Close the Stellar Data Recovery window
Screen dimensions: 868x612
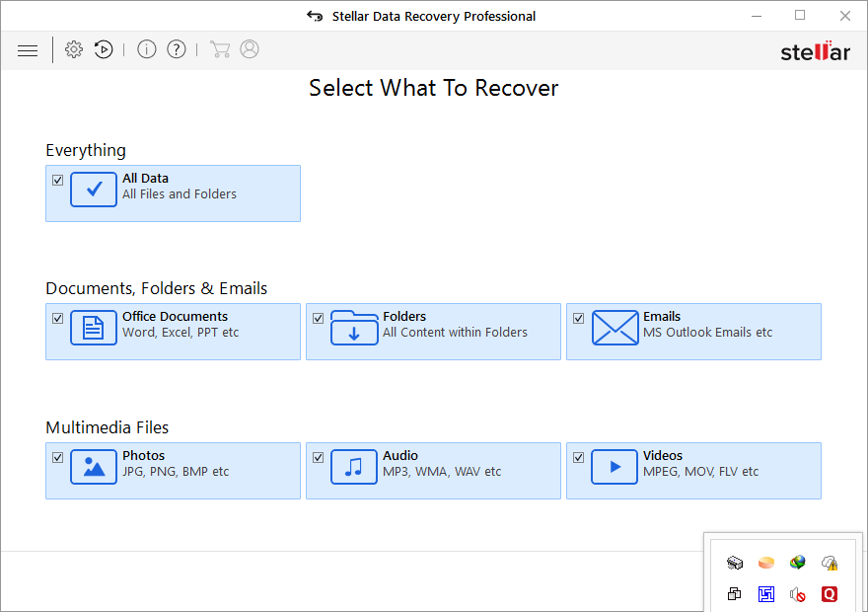coord(844,16)
